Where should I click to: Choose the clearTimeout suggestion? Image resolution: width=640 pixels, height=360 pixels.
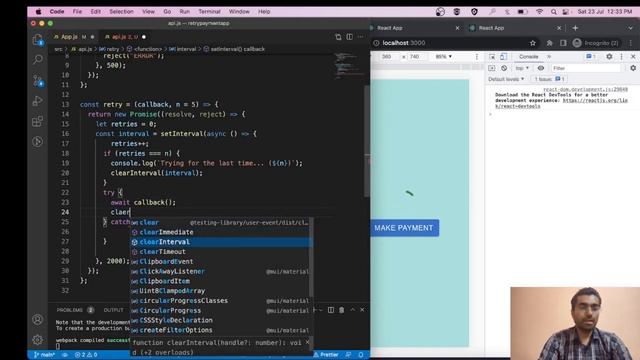pyautogui.click(x=220, y=252)
